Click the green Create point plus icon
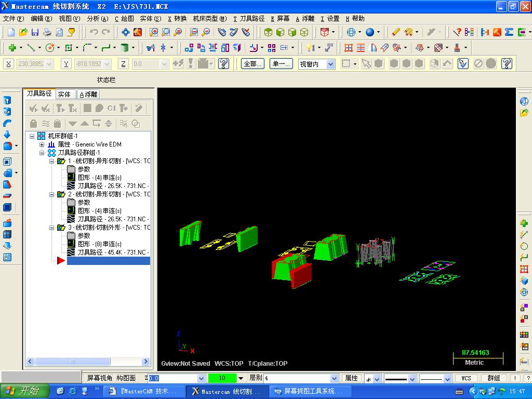This screenshot has width=532, height=399. (12, 48)
